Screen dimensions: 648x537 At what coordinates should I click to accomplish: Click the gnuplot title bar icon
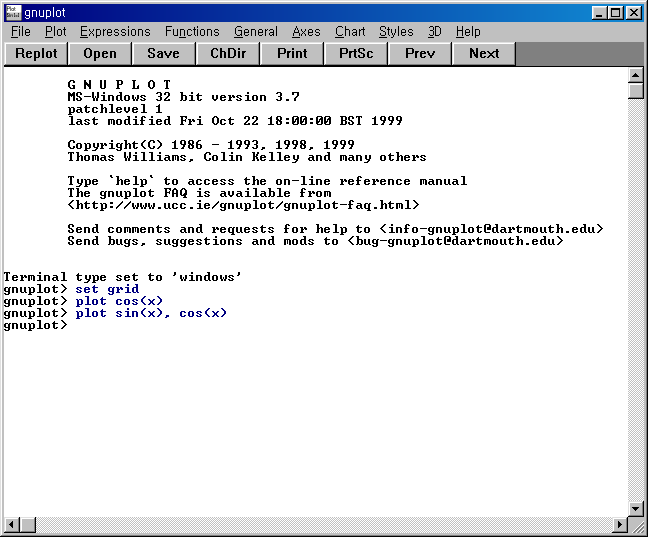(x=13, y=13)
